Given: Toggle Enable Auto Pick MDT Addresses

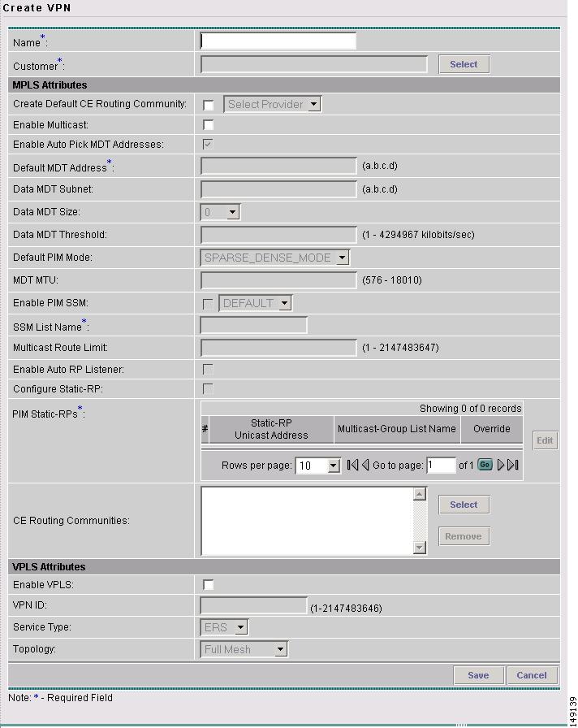Looking at the screenshot, I should (208, 144).
